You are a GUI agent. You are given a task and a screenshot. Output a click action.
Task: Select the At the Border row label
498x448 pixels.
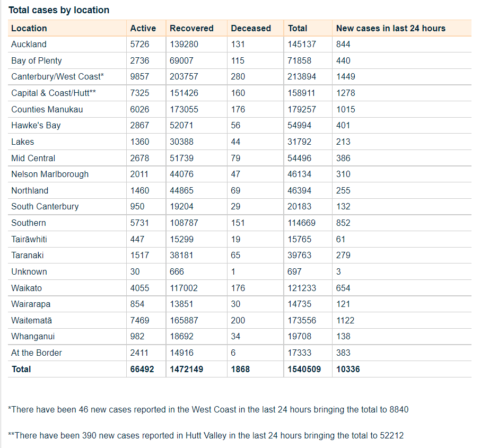[37, 353]
